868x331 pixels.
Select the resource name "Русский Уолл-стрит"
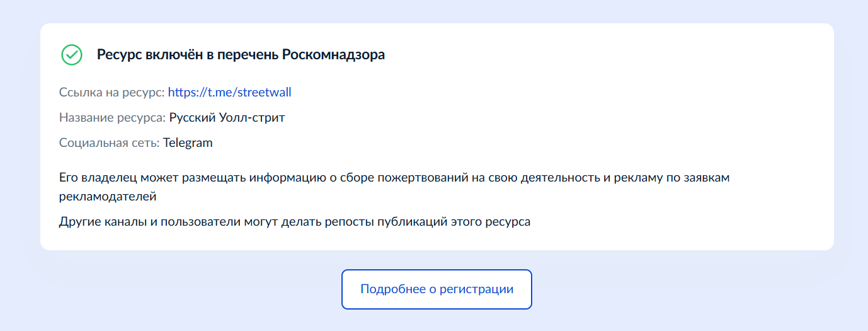pos(227,118)
